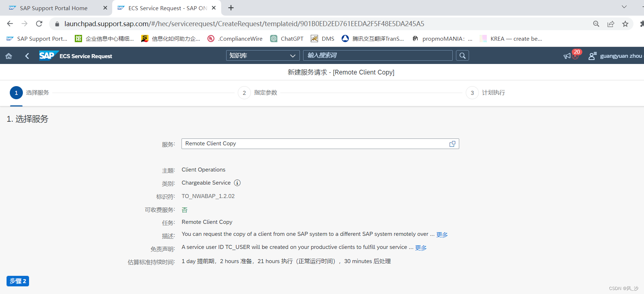
Task: Close the ECS Service Request tab
Action: point(214,8)
